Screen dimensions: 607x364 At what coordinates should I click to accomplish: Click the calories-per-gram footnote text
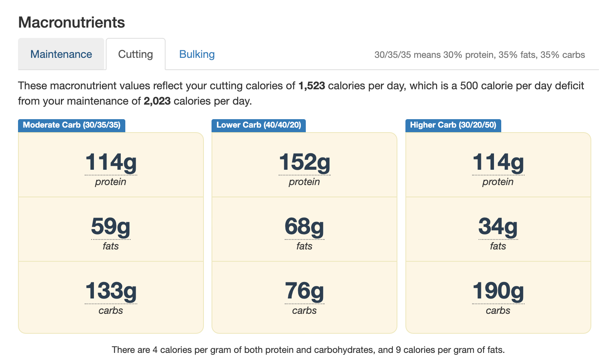click(x=308, y=350)
